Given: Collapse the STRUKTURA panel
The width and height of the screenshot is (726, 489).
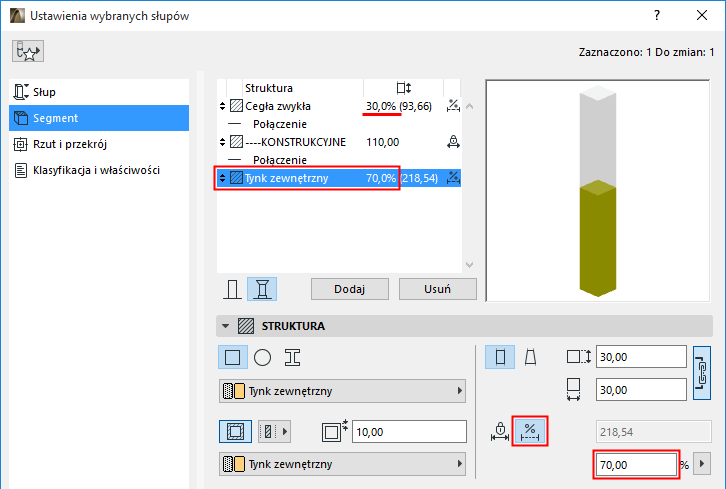Looking at the screenshot, I should coord(225,326).
